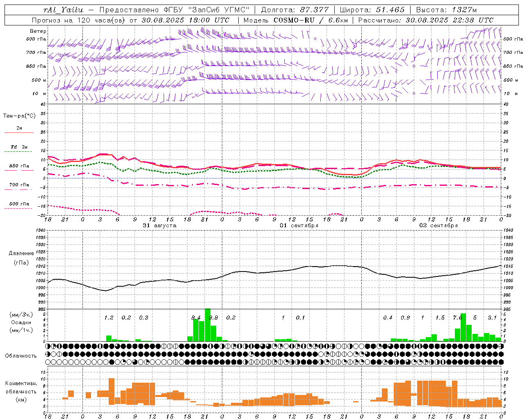Screen dimensions: 525x420
Task: Click the Ветер wind panel label
Action: 38,31
